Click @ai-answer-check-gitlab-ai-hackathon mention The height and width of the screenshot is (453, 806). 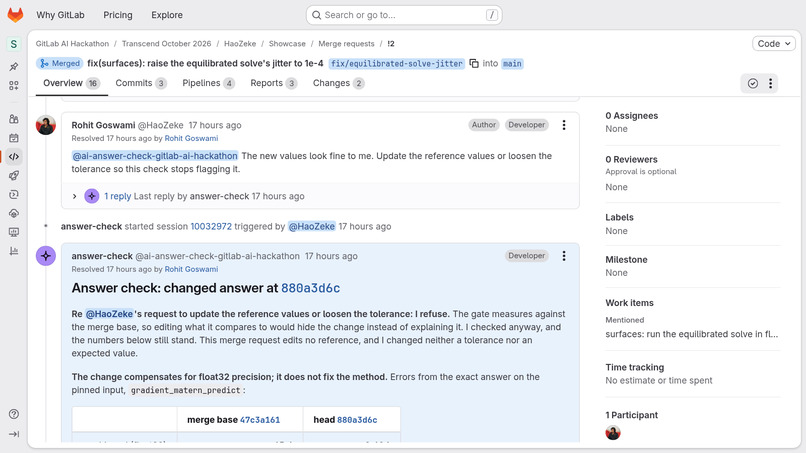(155, 156)
